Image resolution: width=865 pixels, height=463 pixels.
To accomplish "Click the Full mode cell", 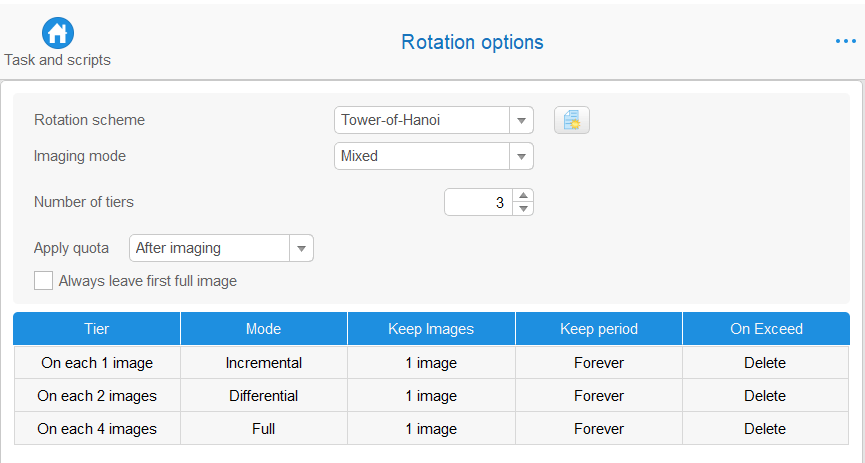I will 264,429.
